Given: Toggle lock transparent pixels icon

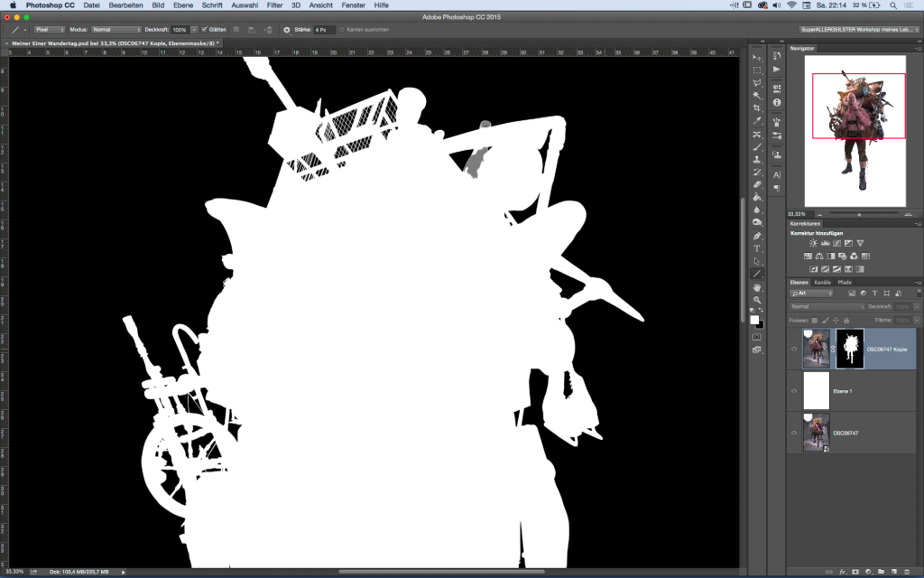Looking at the screenshot, I should 815,321.
